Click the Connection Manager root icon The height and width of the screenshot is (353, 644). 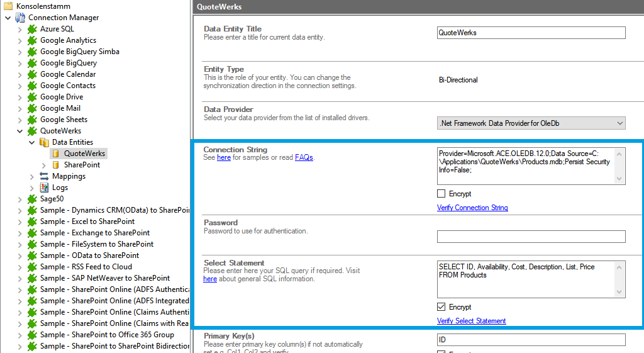20,18
